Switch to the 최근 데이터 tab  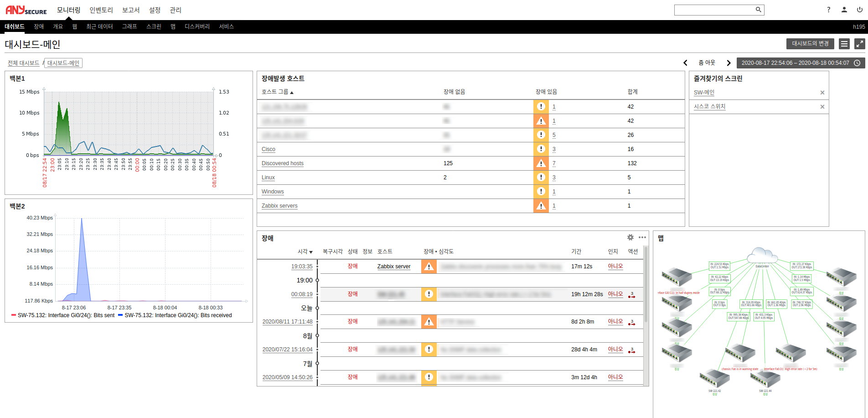click(x=99, y=26)
